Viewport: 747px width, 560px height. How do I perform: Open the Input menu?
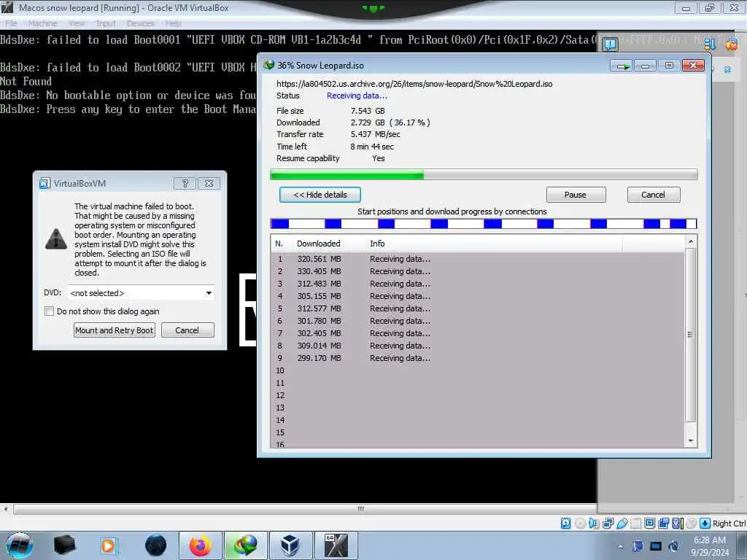105,23
